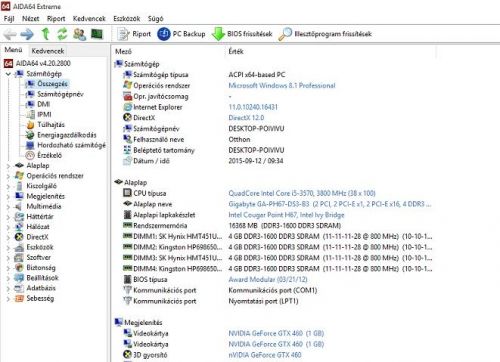This screenshot has width=500, height=362.
Task: Expand the Alaplap tree node
Action: pos(8,166)
